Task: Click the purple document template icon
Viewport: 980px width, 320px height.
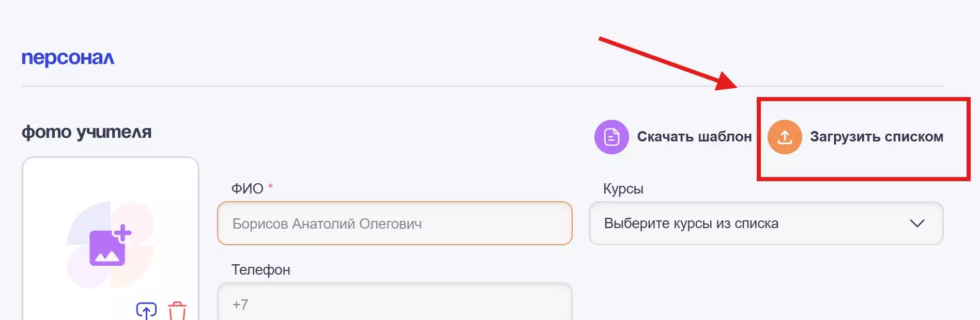Action: 611,137
